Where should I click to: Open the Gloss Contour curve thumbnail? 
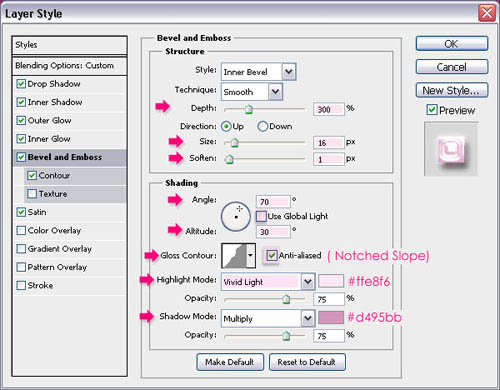coord(234,256)
